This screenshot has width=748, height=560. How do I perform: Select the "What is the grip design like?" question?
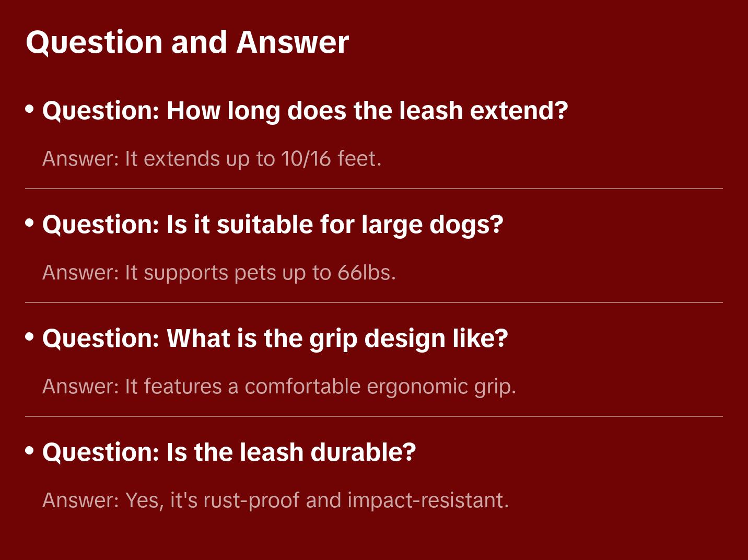click(275, 339)
